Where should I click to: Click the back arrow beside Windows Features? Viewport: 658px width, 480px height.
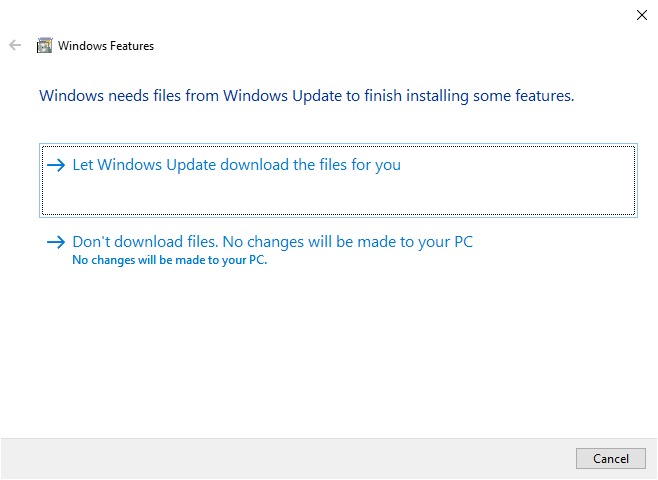[15, 45]
